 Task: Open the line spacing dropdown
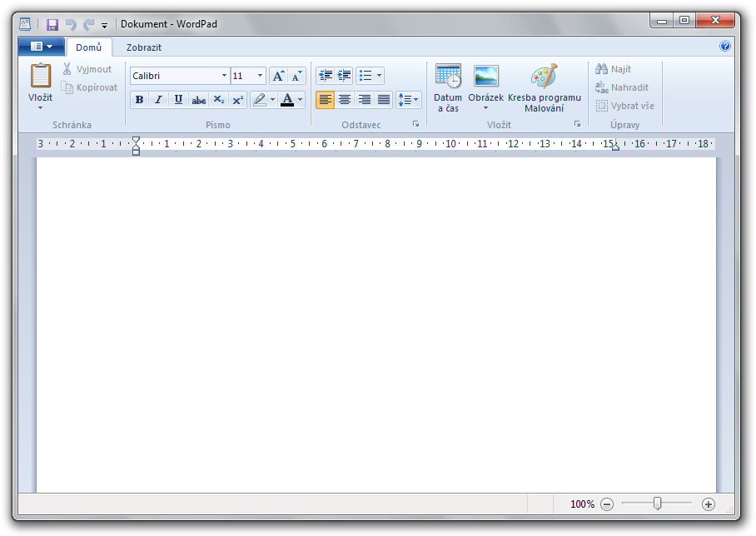(x=408, y=100)
